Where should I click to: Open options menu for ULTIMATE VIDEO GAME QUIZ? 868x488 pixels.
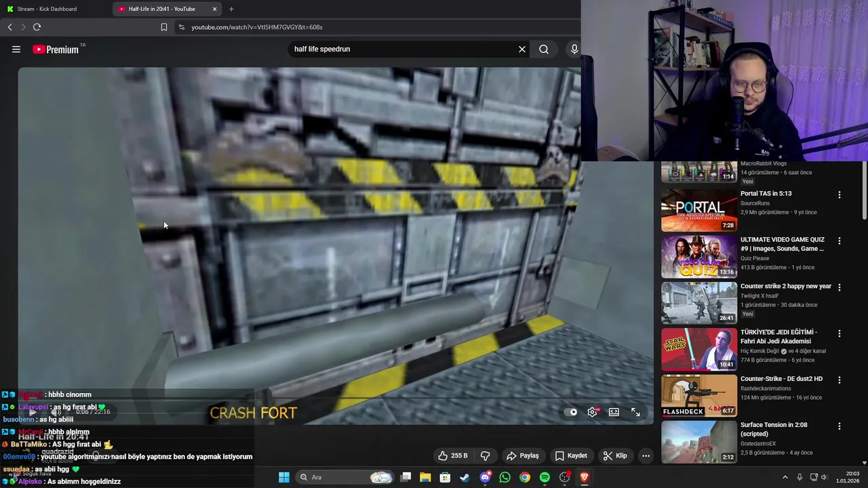coord(839,241)
